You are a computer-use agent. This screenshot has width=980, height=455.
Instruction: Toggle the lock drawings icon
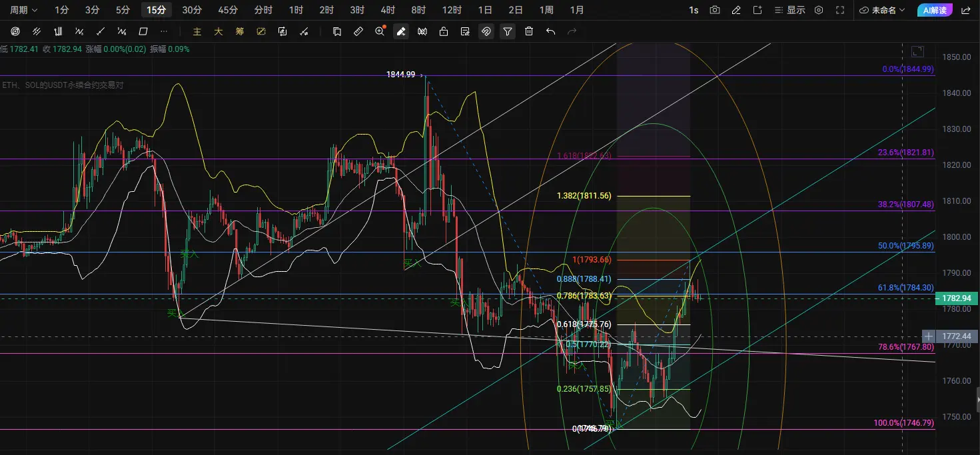tap(444, 31)
